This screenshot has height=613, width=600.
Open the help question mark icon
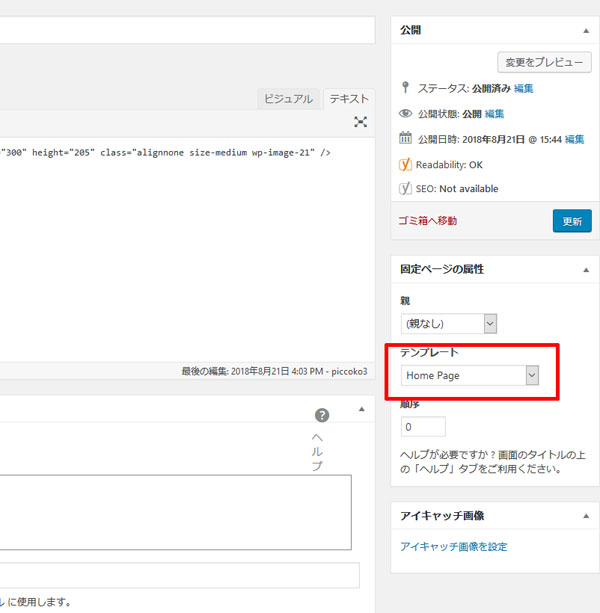pos(322,415)
